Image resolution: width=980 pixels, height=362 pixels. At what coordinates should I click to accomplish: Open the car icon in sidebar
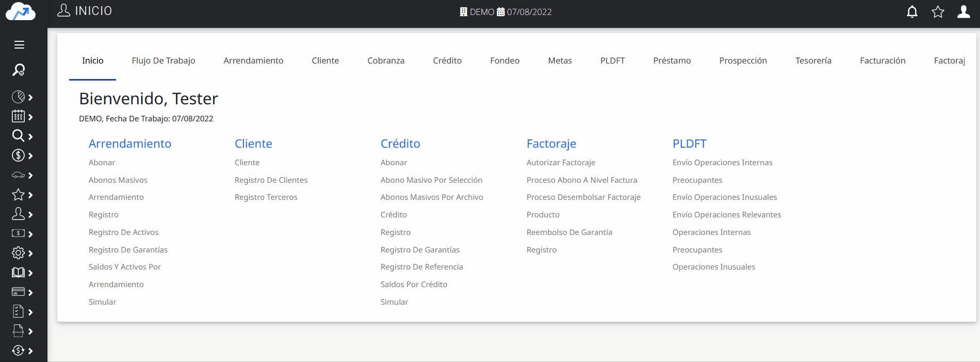(x=18, y=176)
